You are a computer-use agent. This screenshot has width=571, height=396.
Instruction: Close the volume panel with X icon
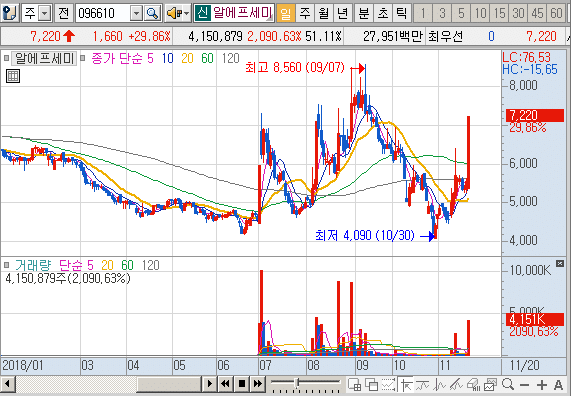click(x=560, y=263)
